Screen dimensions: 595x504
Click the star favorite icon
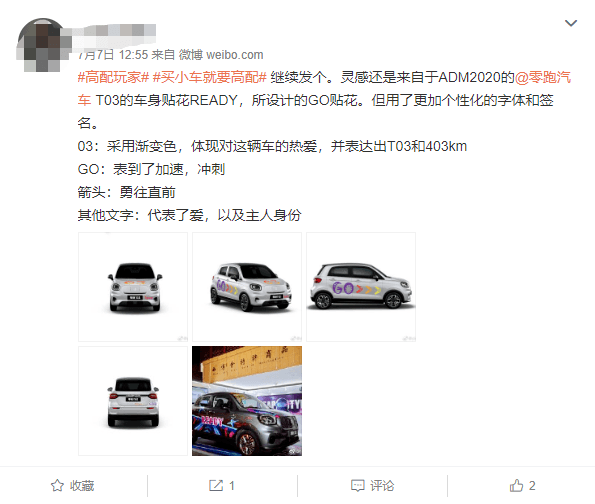pos(57,485)
